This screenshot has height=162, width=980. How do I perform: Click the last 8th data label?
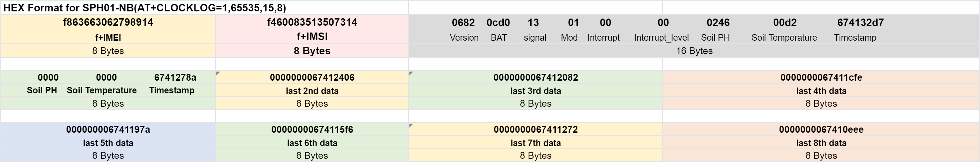click(x=821, y=143)
